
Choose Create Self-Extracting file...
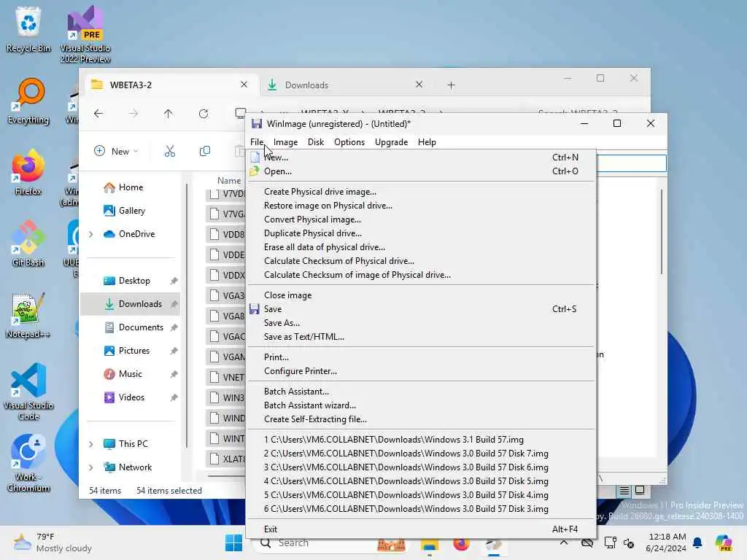click(421, 419)
